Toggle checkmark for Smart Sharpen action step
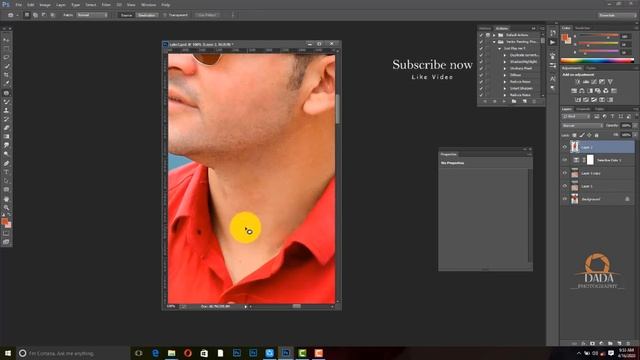640x360 pixels. (481, 88)
